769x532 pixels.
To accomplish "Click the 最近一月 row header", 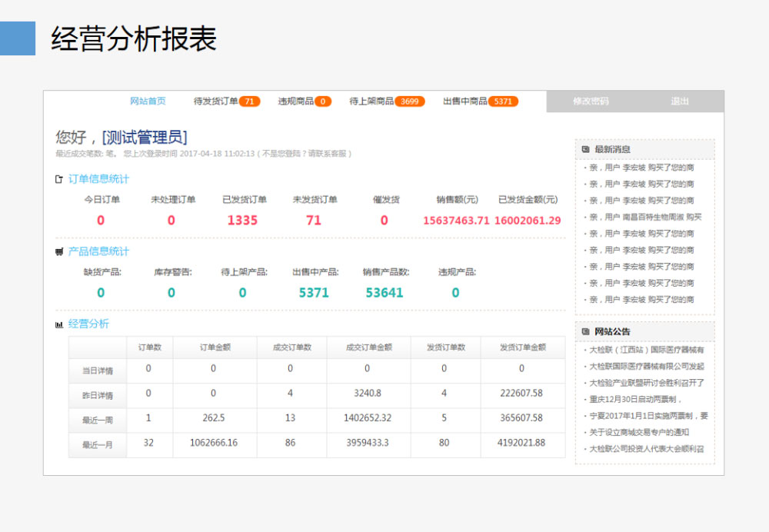I will (98, 445).
